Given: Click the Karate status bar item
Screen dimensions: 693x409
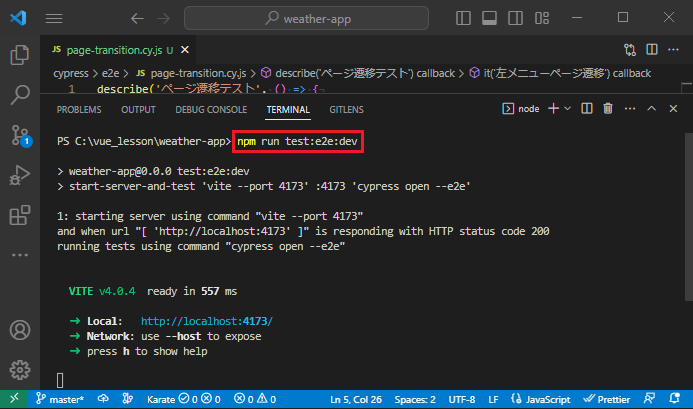Looking at the screenshot, I should pyautogui.click(x=183, y=399).
